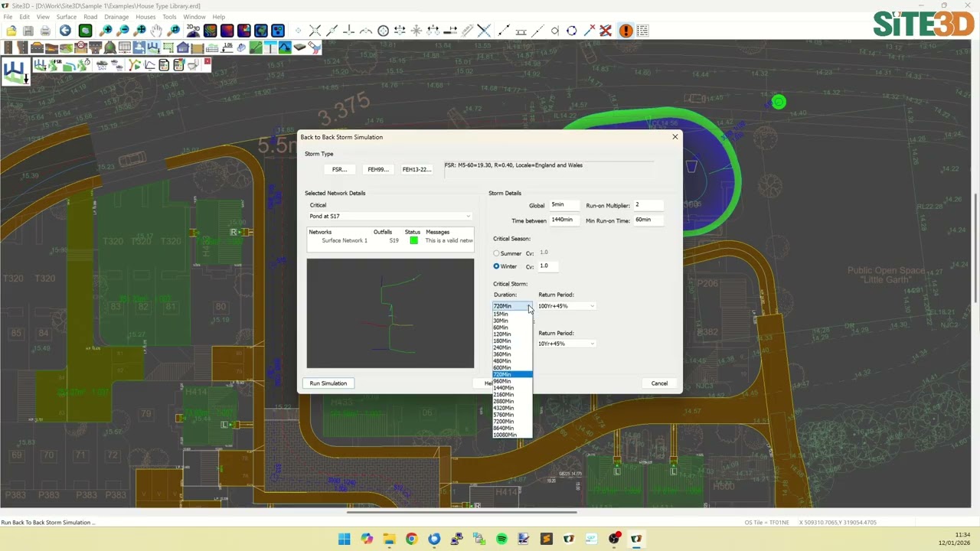Viewport: 980px width, 551px height.
Task: Open the 100Yr+45% return period dropdown
Action: 566,306
